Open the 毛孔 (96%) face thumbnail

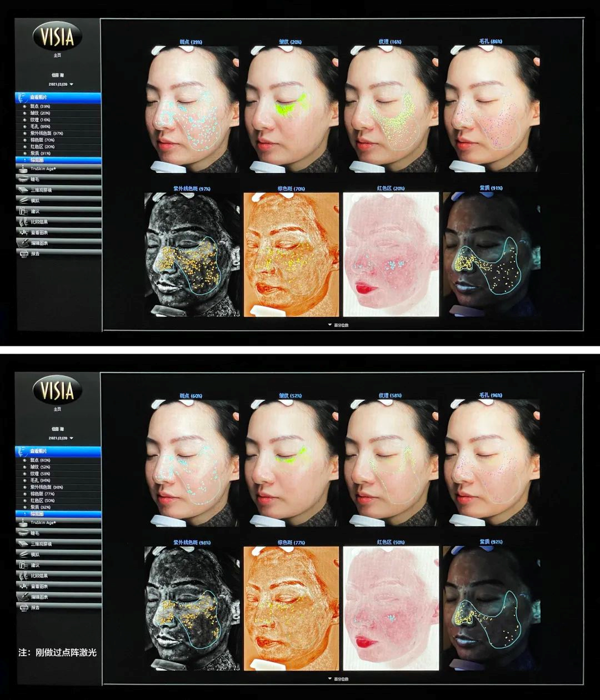pyautogui.click(x=491, y=463)
